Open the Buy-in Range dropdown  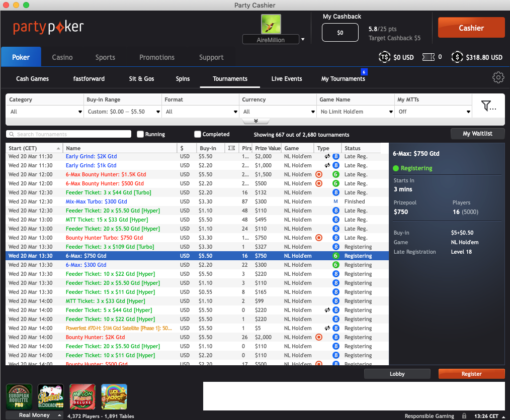point(123,112)
